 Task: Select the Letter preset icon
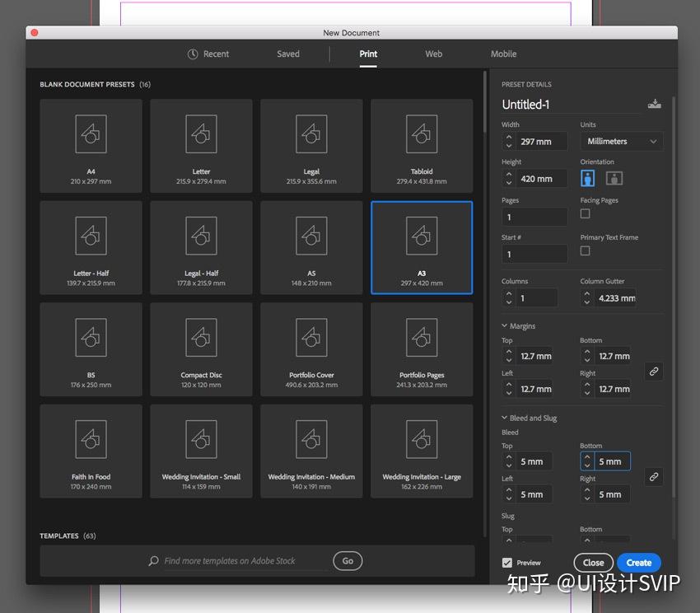201,134
